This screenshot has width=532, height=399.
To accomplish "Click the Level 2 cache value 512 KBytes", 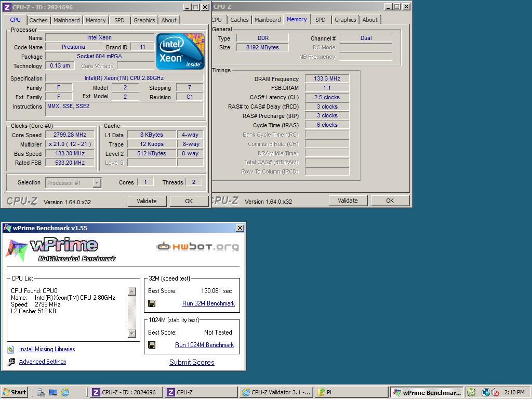I will [151, 153].
